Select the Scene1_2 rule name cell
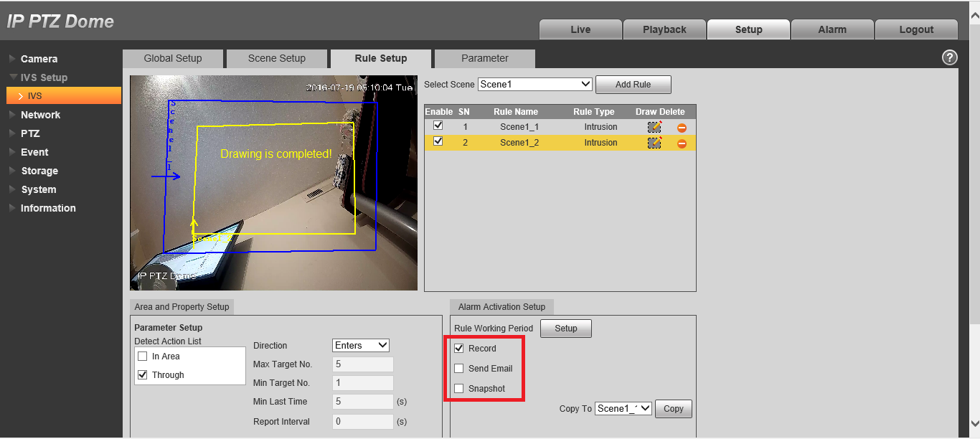Image resolution: width=980 pixels, height=439 pixels. click(x=519, y=143)
